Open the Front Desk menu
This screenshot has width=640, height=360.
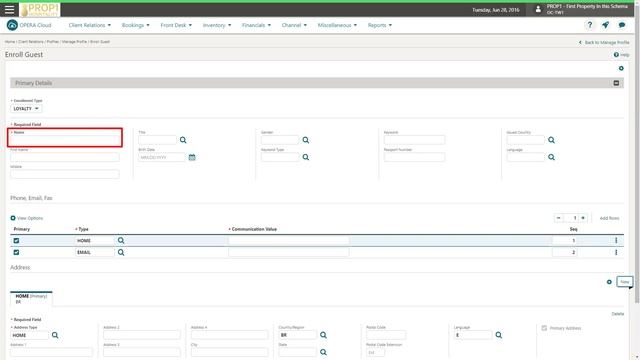tap(176, 25)
